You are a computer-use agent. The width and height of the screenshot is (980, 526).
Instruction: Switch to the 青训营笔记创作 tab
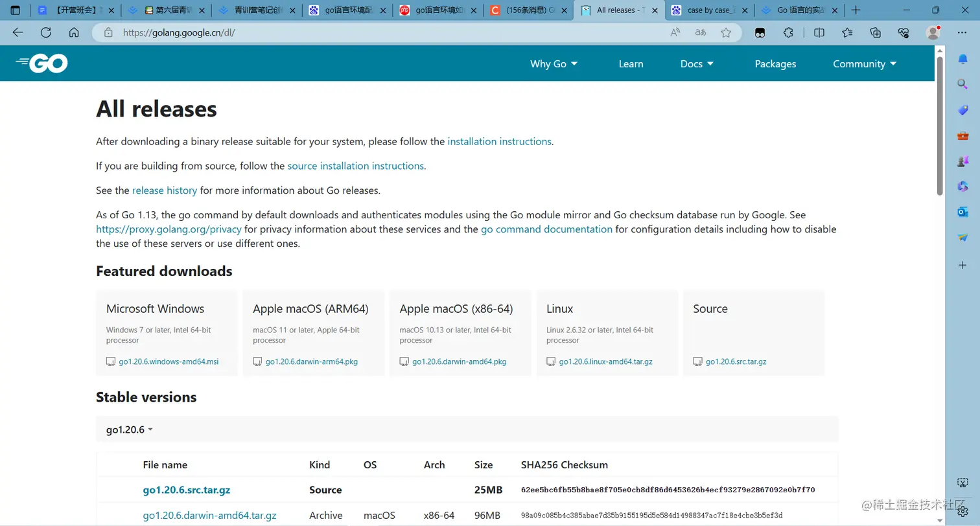tap(257, 10)
